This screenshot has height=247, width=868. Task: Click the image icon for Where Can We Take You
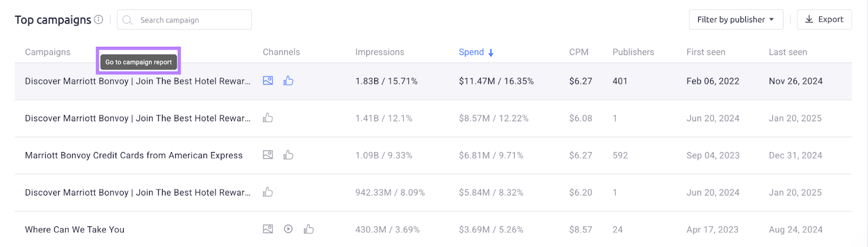pos(268,229)
